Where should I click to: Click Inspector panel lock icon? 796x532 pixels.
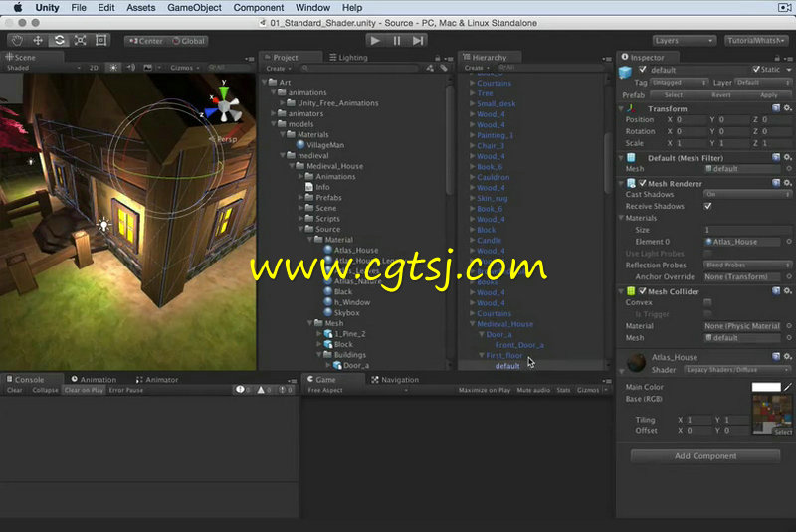pos(777,58)
